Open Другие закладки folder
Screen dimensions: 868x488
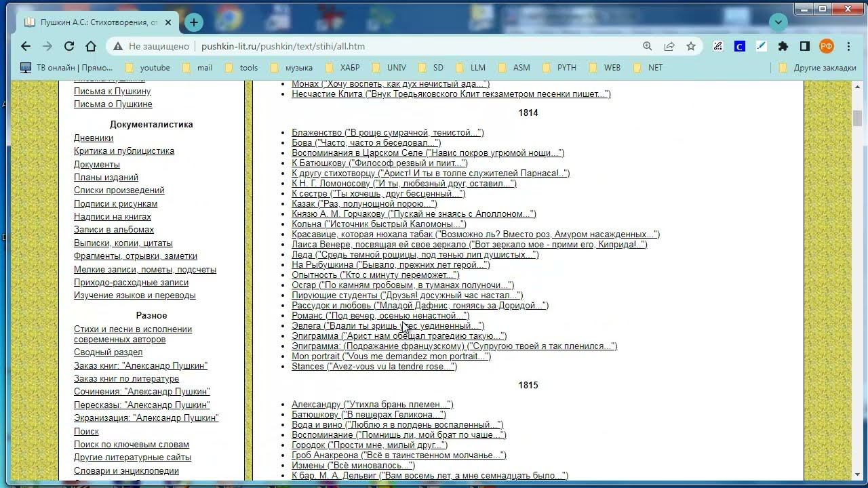(x=817, y=68)
